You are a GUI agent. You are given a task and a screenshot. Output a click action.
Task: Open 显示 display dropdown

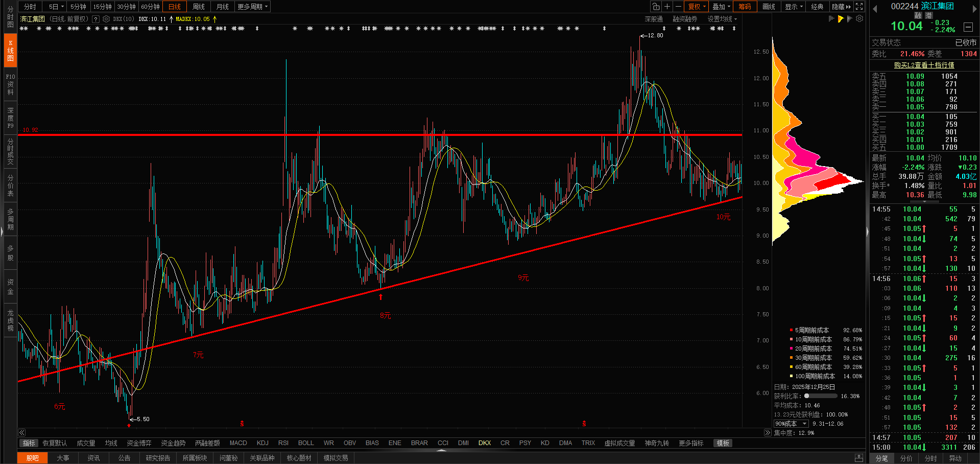point(794,7)
